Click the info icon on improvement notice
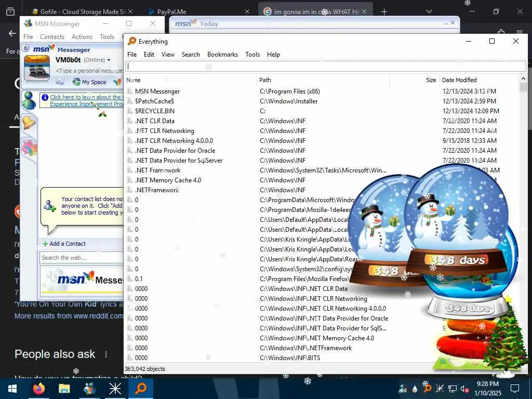 [x=45, y=97]
